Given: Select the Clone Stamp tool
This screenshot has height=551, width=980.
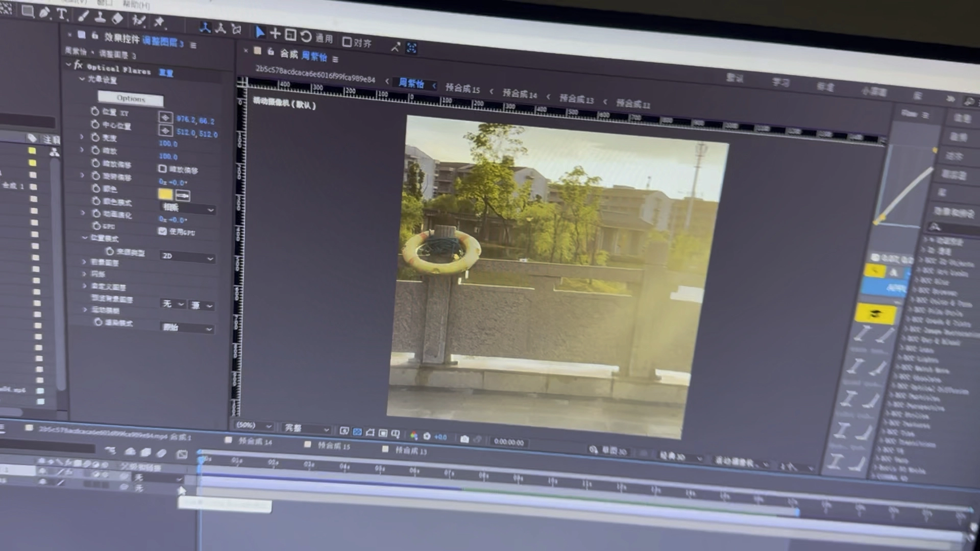Looking at the screenshot, I should [101, 17].
